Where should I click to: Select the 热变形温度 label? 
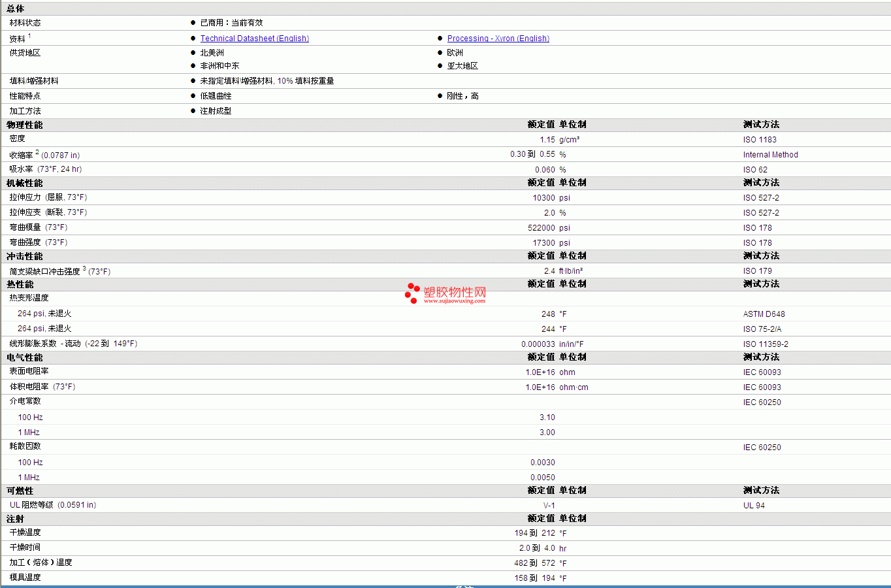pos(29,298)
